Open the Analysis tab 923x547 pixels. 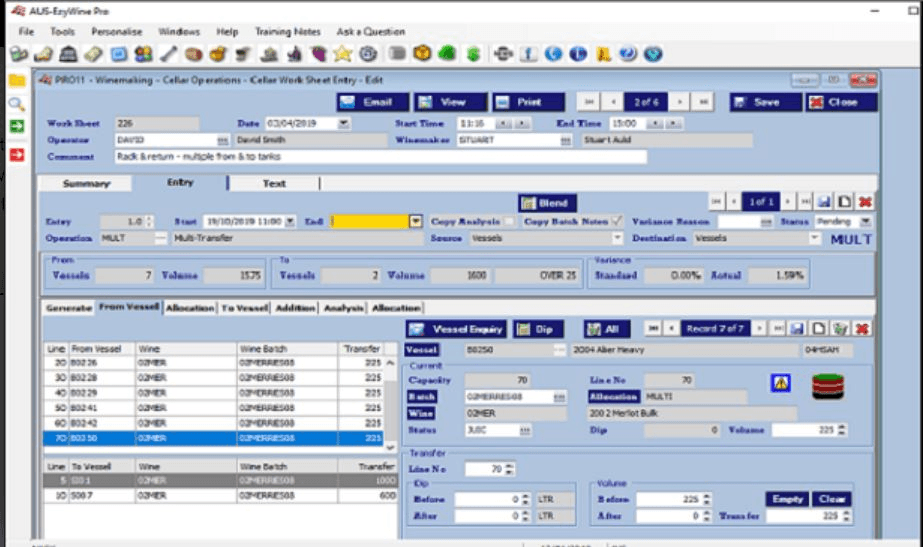(x=344, y=308)
